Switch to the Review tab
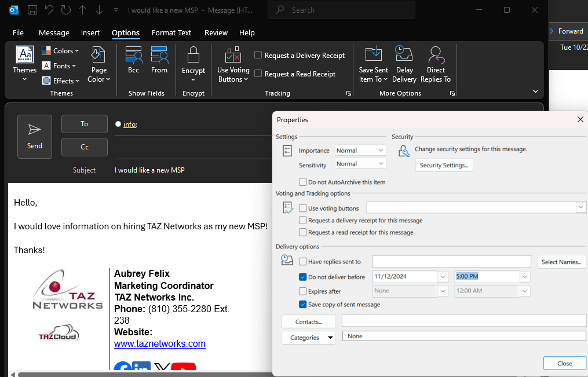 coord(216,32)
